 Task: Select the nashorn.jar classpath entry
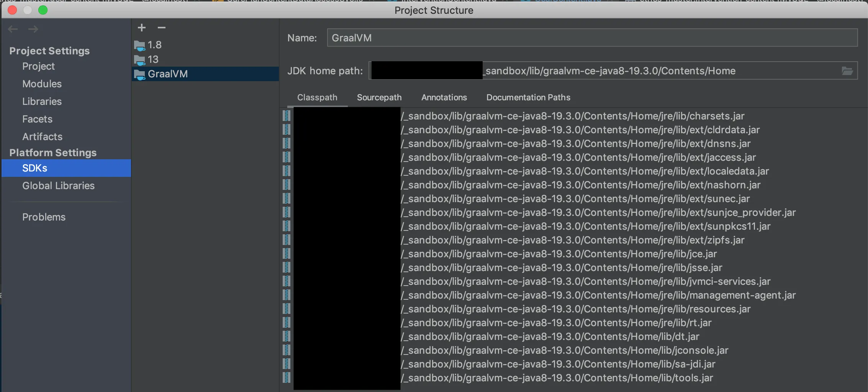pos(573,185)
